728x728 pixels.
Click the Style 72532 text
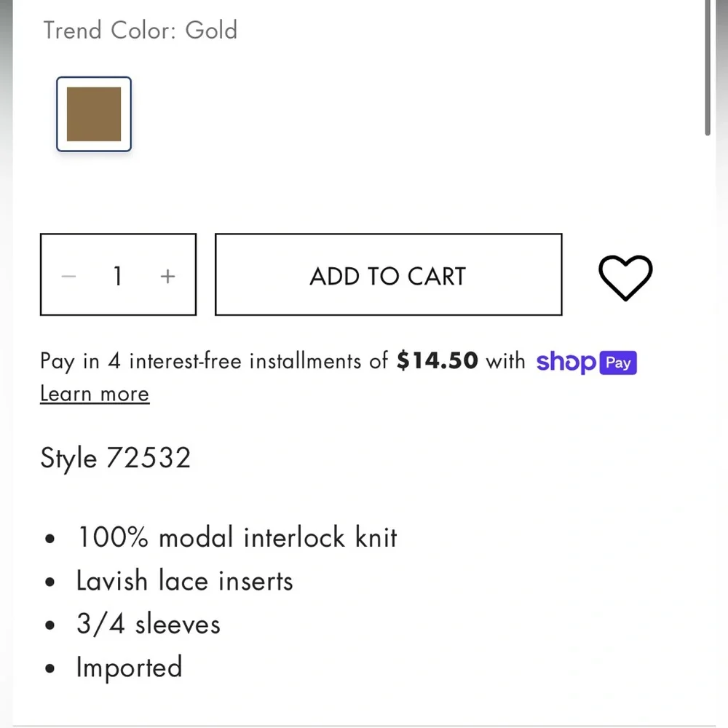click(116, 458)
